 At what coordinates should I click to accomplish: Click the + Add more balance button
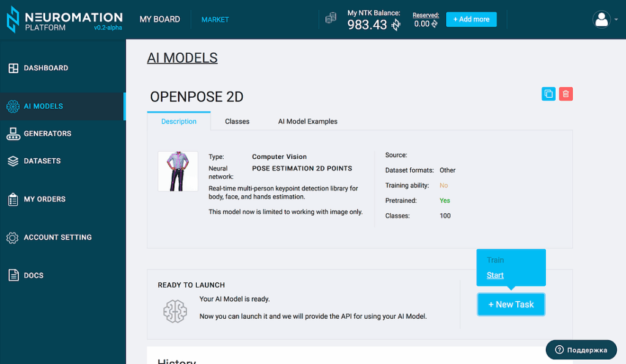point(471,20)
